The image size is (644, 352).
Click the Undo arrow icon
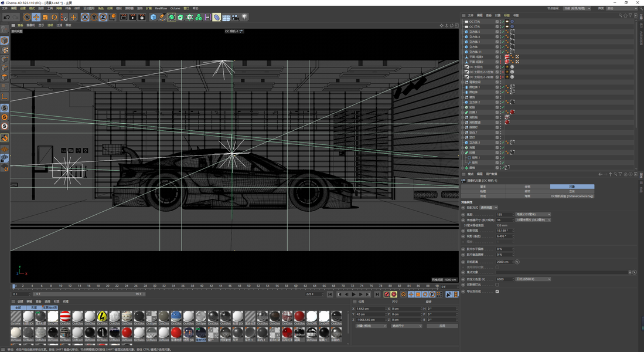pyautogui.click(x=6, y=18)
